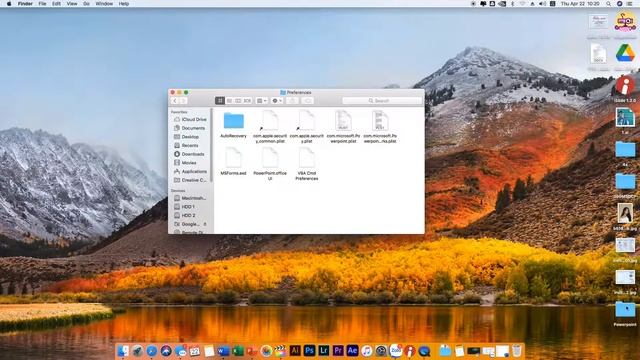Image resolution: width=640 pixels, height=360 pixels.
Task: Click the Share toolbar button
Action: [292, 101]
